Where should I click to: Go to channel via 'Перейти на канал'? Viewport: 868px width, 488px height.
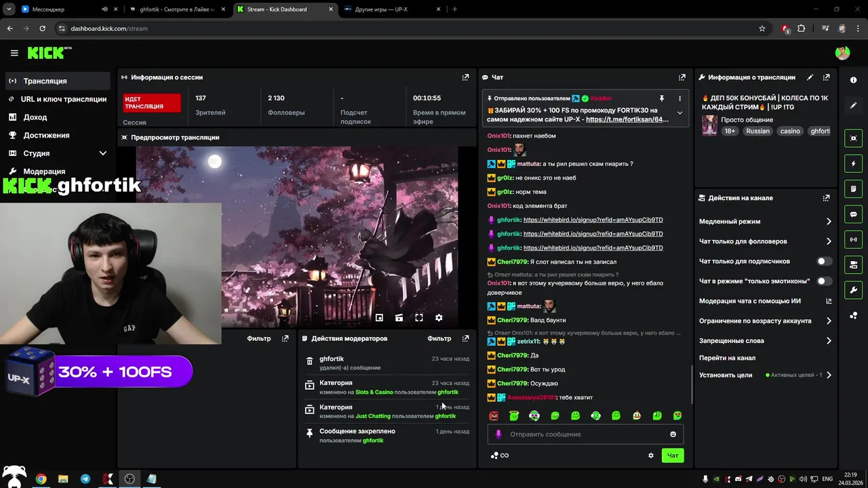point(727,358)
